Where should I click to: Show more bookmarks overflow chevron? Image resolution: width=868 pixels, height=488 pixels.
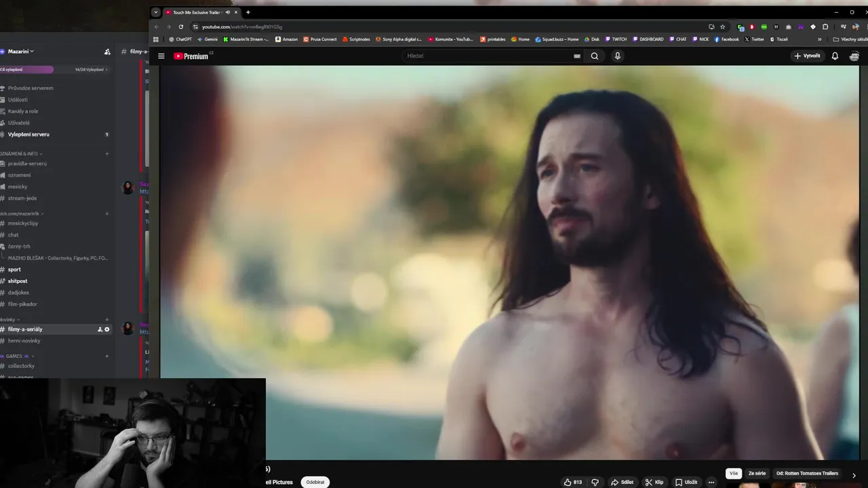(x=820, y=39)
